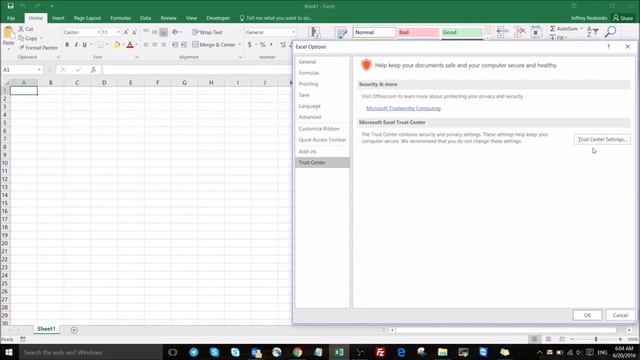Click the Format Painter tool

[x=38, y=48]
